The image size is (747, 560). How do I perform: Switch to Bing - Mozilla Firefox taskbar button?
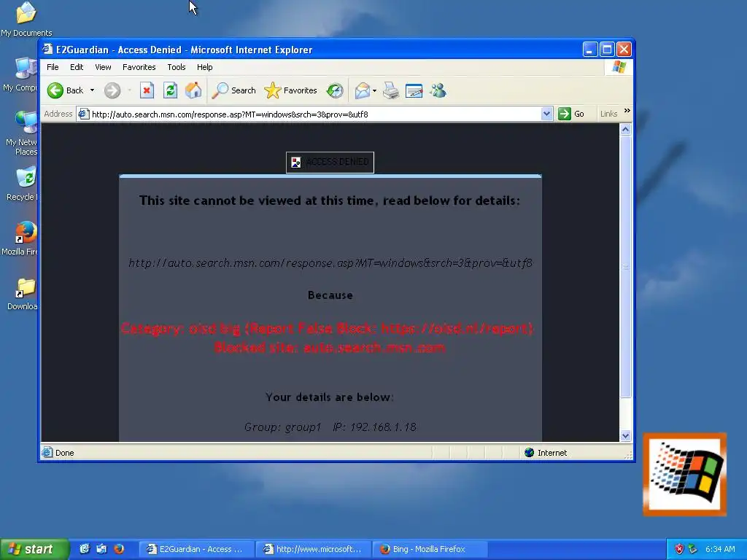(x=430, y=549)
